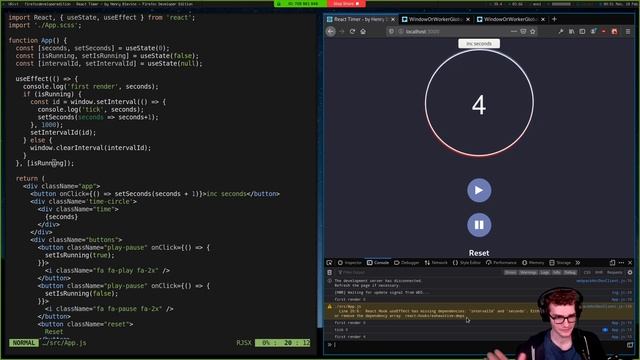This screenshot has width=640, height=360.
Task: Click the timer value 4 in the circle
Action: tap(479, 105)
